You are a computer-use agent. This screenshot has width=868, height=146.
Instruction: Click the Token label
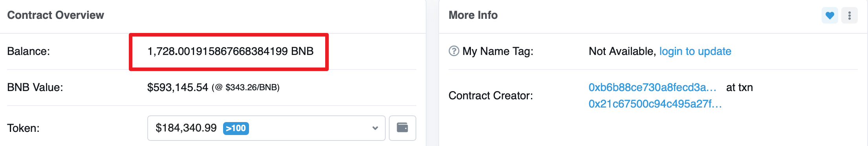click(23, 128)
